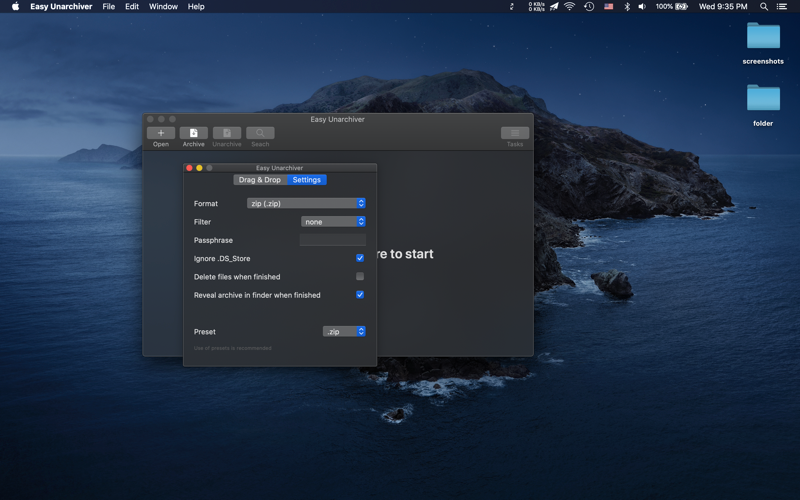
Task: Select the screenshots folder on the desktop
Action: (763, 37)
